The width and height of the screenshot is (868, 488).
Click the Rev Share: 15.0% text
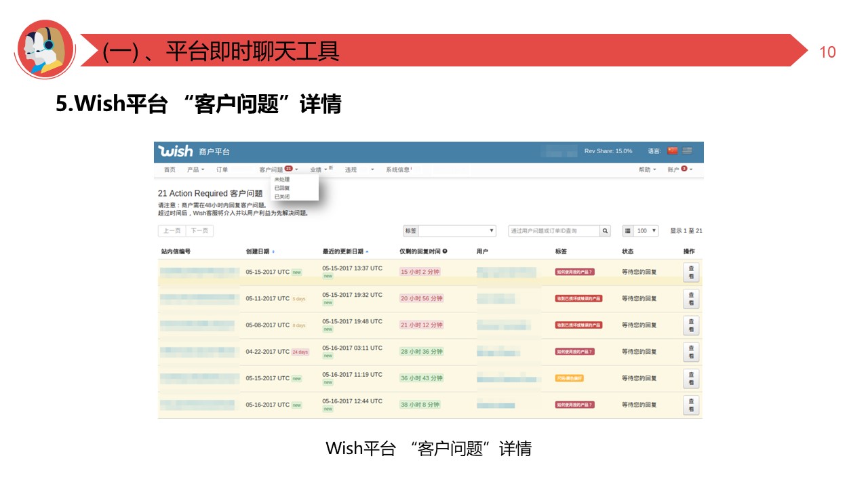tap(608, 151)
